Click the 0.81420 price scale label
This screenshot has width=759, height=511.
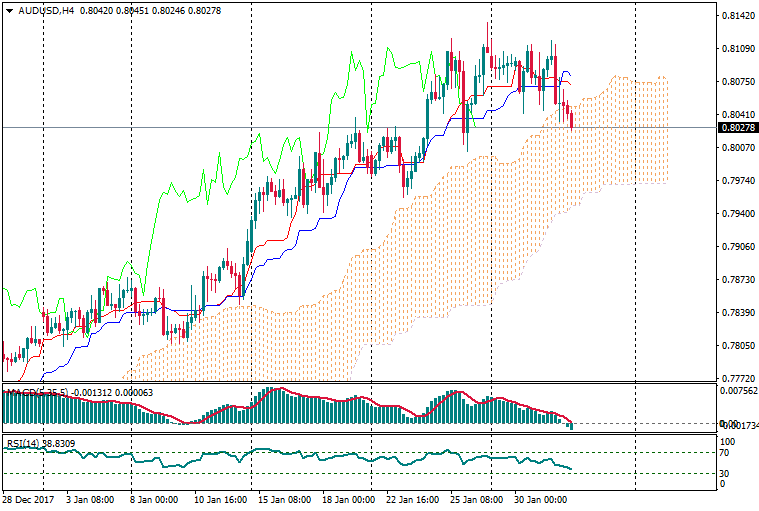[x=736, y=16]
